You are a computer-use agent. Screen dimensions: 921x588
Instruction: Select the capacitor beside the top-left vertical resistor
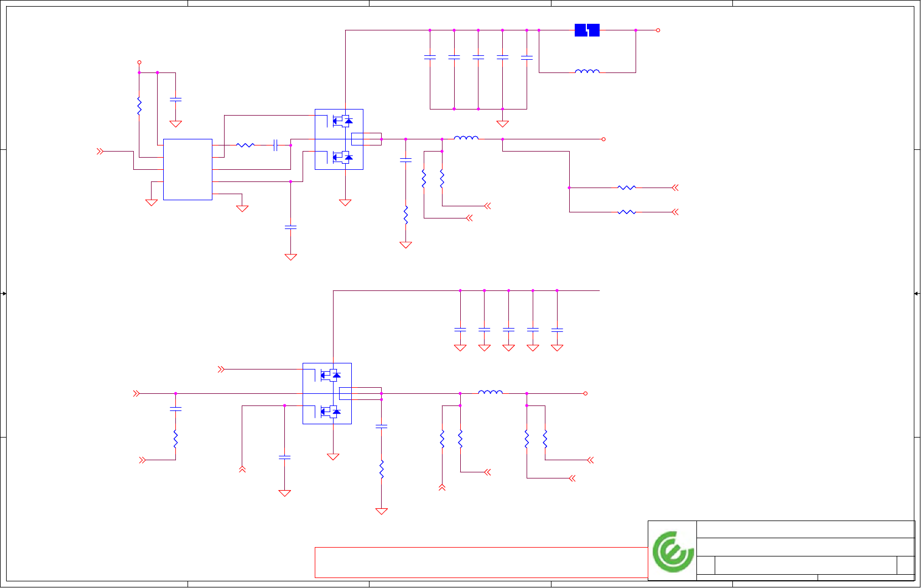[x=175, y=100]
